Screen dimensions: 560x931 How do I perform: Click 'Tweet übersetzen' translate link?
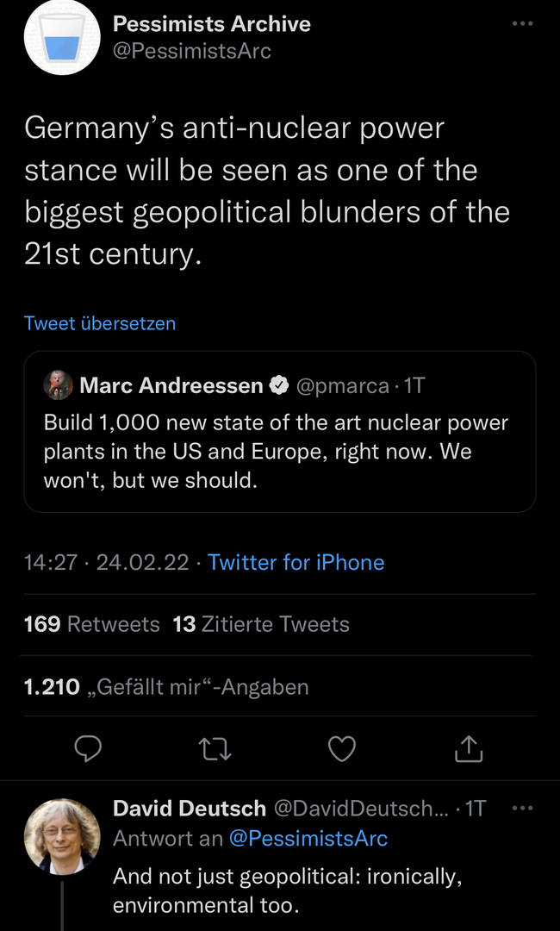(x=100, y=323)
